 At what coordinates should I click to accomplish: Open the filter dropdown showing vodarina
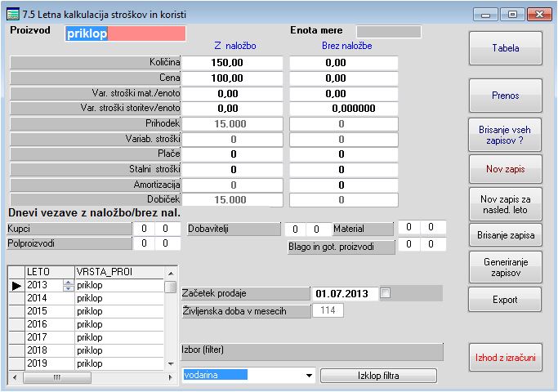click(308, 376)
